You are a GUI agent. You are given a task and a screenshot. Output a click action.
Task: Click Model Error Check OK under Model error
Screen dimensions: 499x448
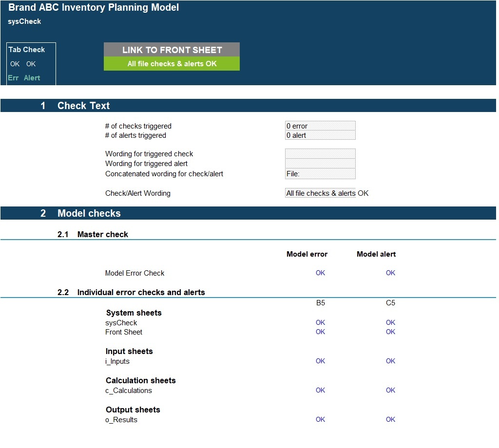[320, 273]
